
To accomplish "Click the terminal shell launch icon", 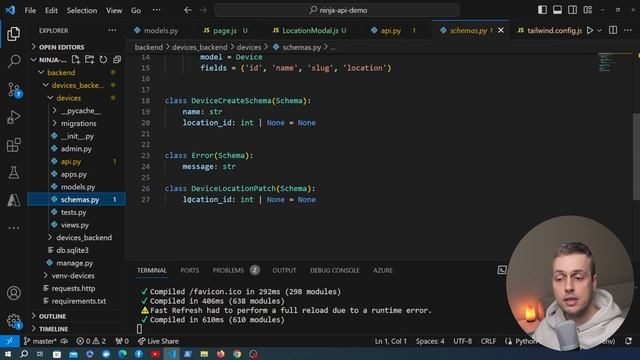I will pyautogui.click(x=502, y=270).
